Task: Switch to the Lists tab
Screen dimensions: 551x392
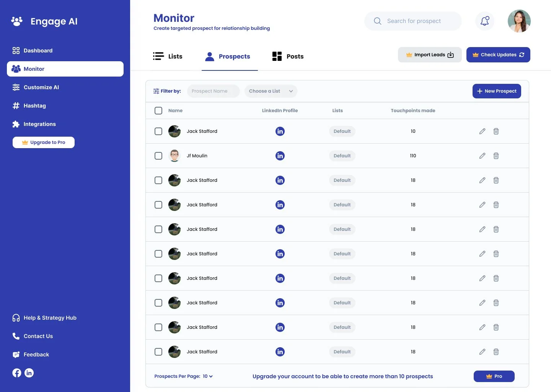Action: point(168,56)
